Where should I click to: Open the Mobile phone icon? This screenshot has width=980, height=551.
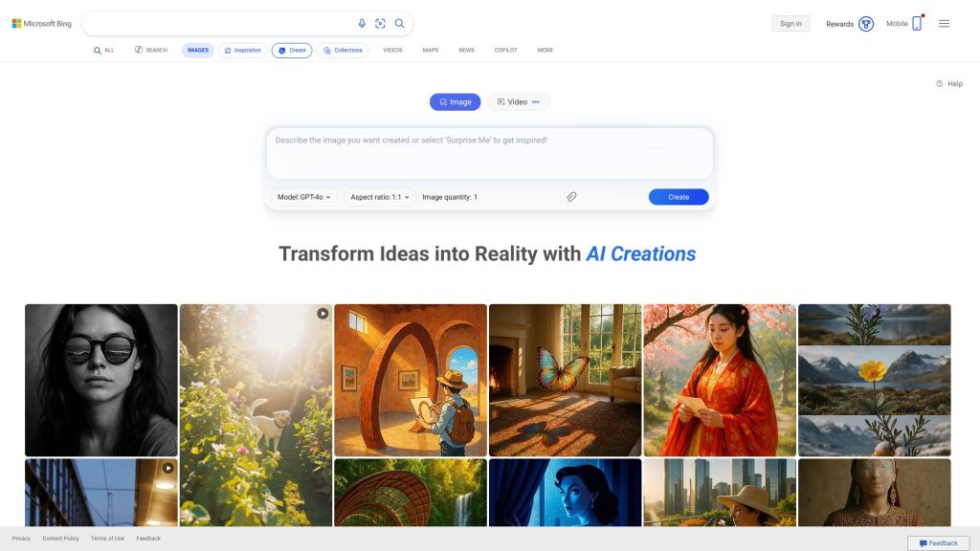(917, 24)
